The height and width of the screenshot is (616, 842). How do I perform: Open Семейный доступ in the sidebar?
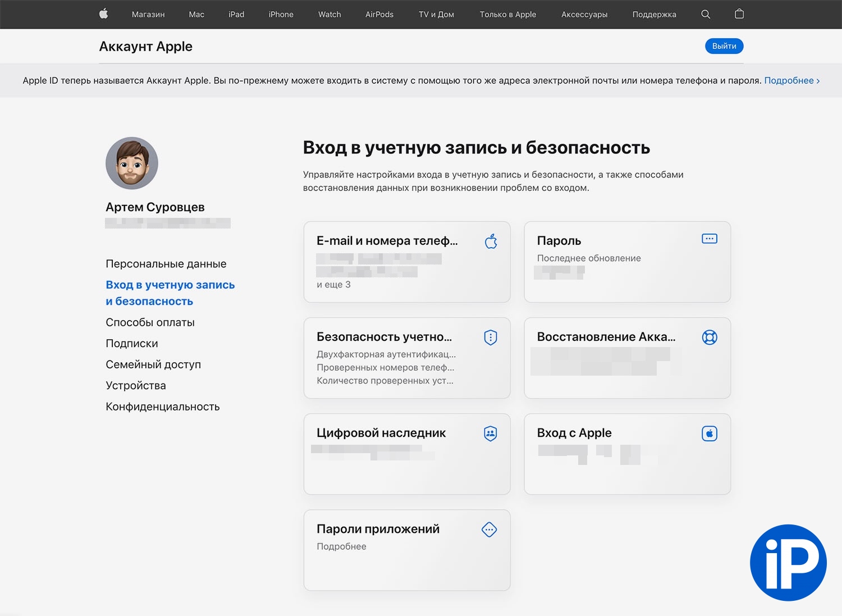coord(153,364)
